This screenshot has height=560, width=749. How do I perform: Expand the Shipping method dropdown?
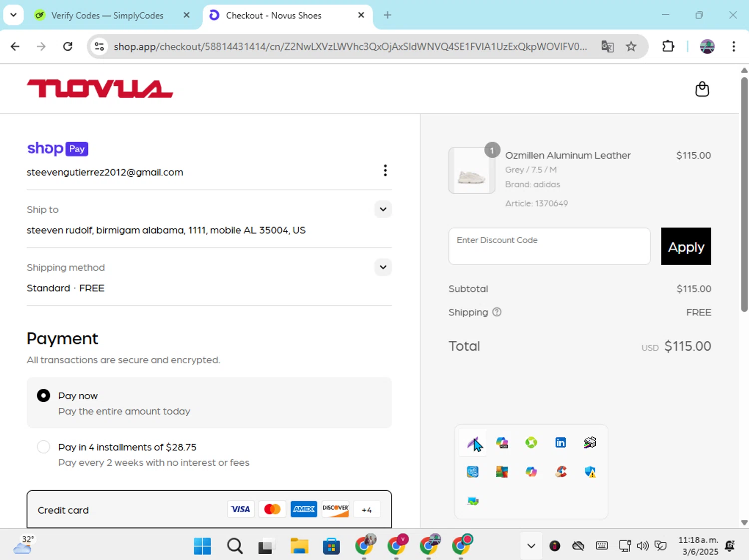[x=383, y=267]
